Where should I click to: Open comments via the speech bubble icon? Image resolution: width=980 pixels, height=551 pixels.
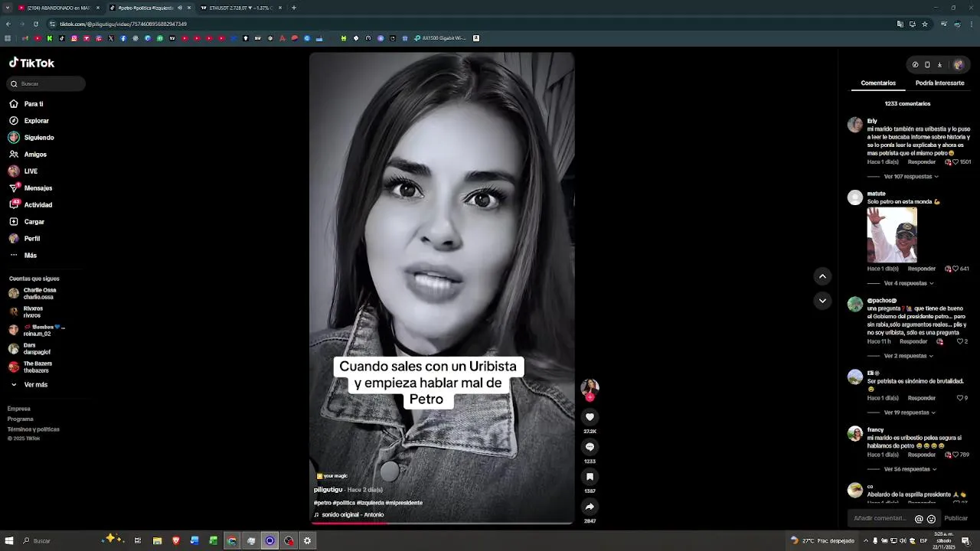click(x=590, y=447)
